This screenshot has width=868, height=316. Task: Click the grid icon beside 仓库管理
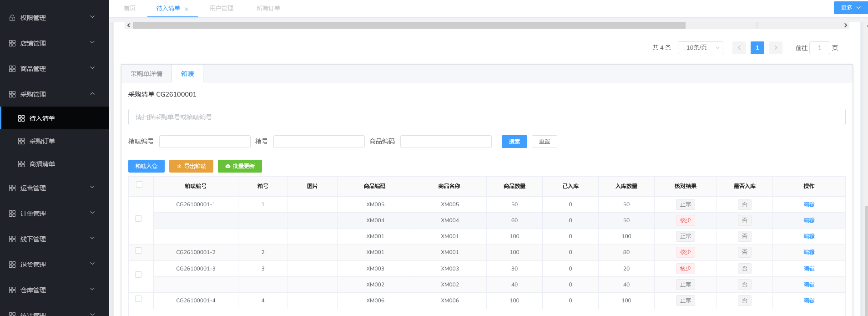(x=12, y=290)
